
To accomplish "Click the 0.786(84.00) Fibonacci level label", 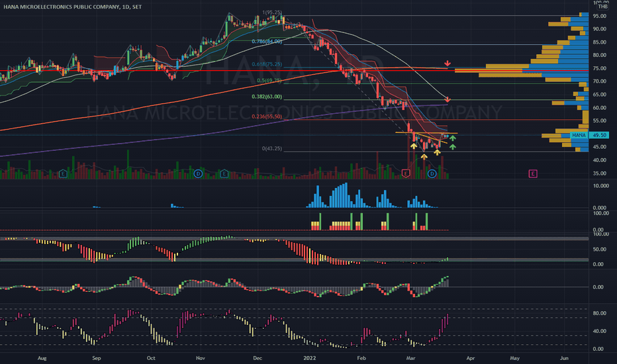I will pyautogui.click(x=267, y=41).
